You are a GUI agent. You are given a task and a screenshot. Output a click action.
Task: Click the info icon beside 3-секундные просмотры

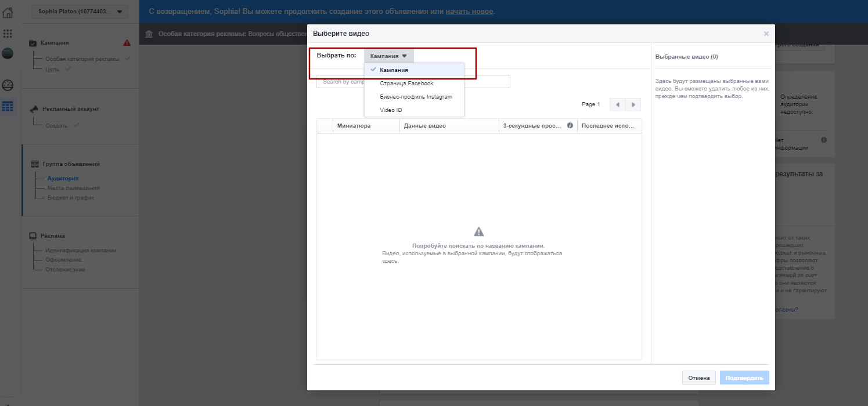(x=570, y=126)
